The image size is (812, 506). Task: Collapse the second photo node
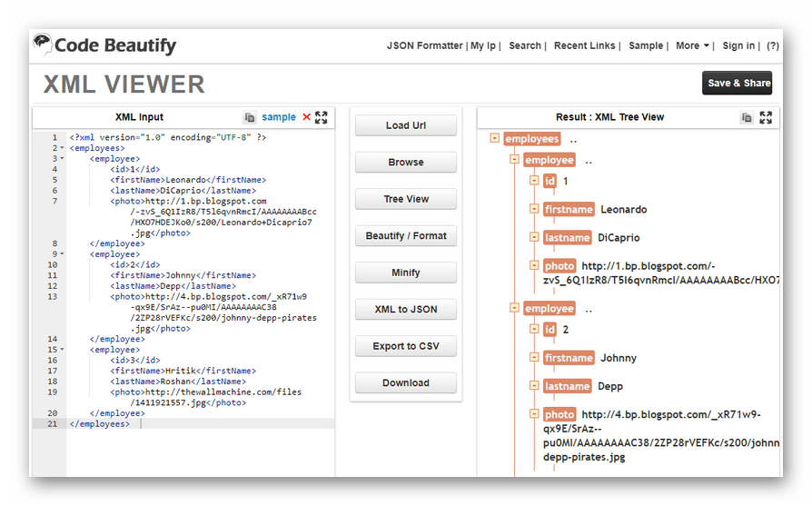(534, 413)
